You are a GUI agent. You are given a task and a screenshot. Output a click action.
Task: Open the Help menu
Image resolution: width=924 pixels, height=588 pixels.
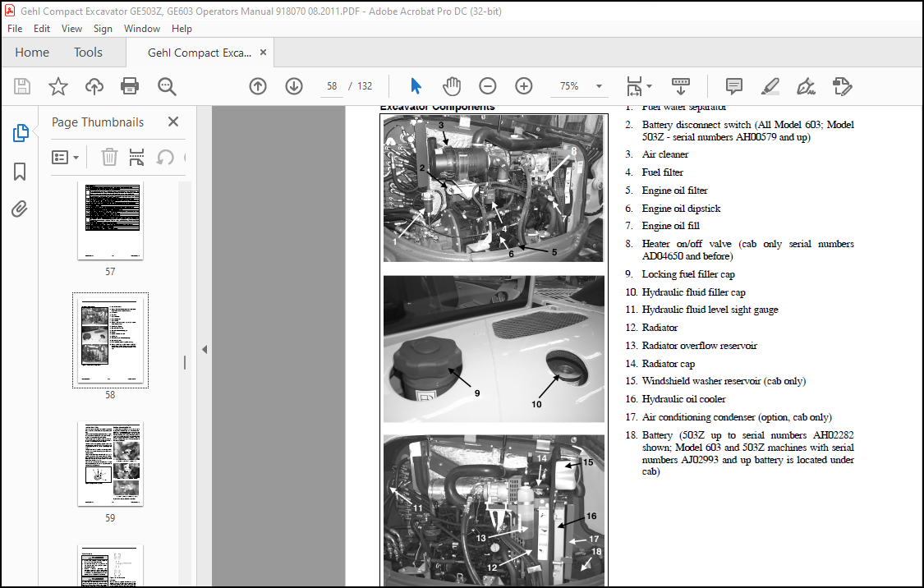pyautogui.click(x=182, y=28)
